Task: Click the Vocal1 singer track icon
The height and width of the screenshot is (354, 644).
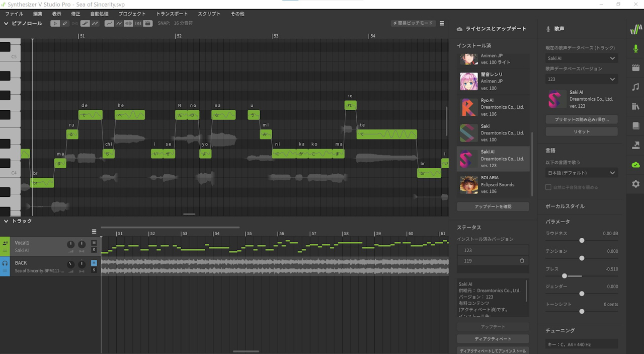Action: tap(5, 243)
